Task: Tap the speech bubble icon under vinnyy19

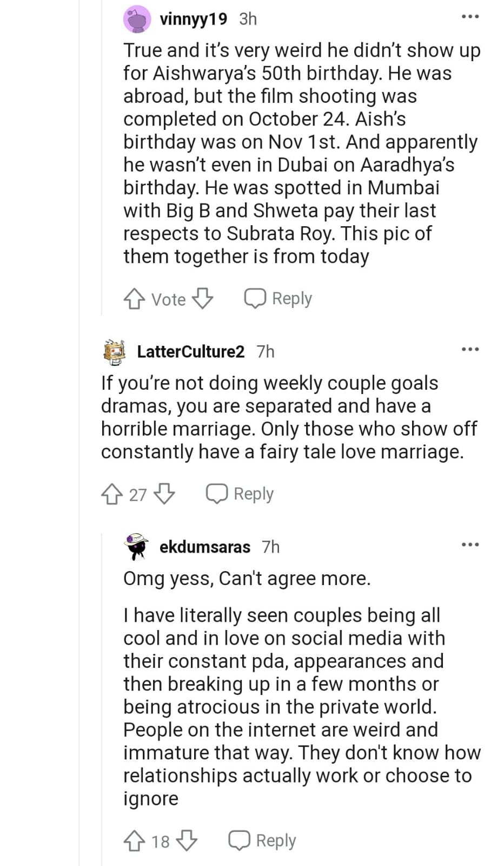Action: [x=255, y=299]
